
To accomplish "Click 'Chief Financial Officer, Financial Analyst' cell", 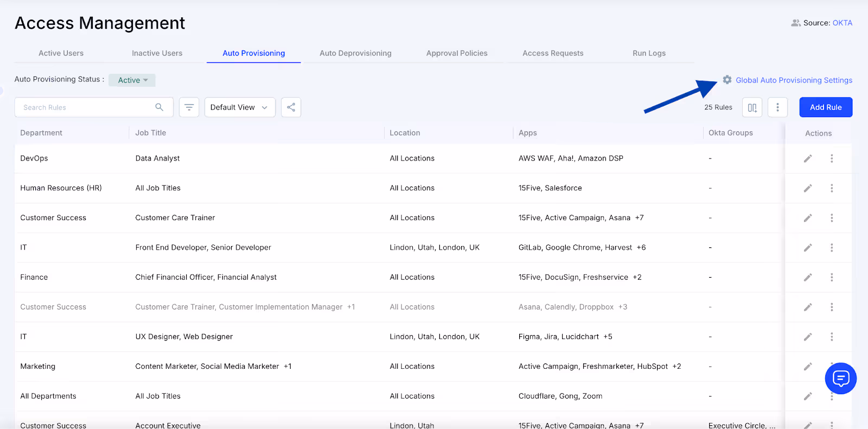I will coord(206,277).
